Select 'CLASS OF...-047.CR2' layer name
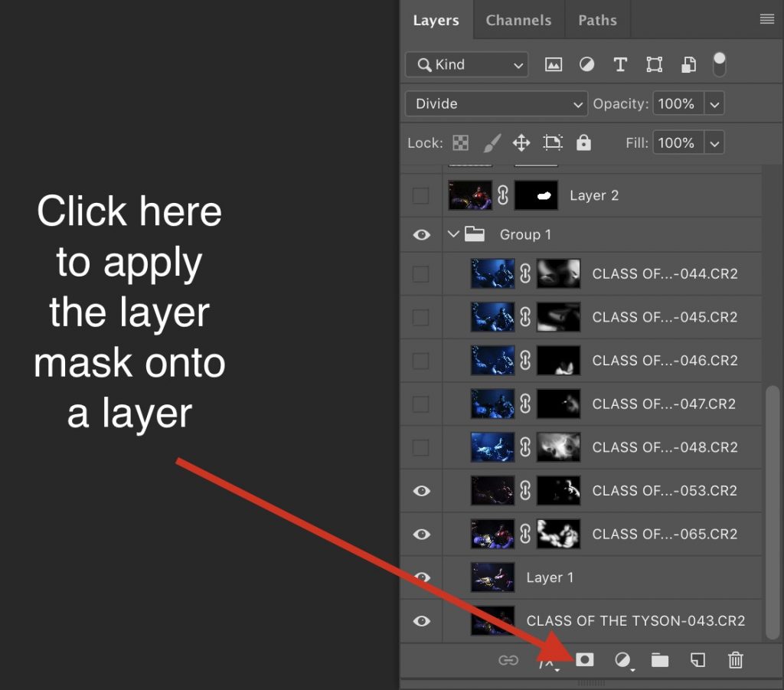The image size is (784, 690). click(x=664, y=404)
